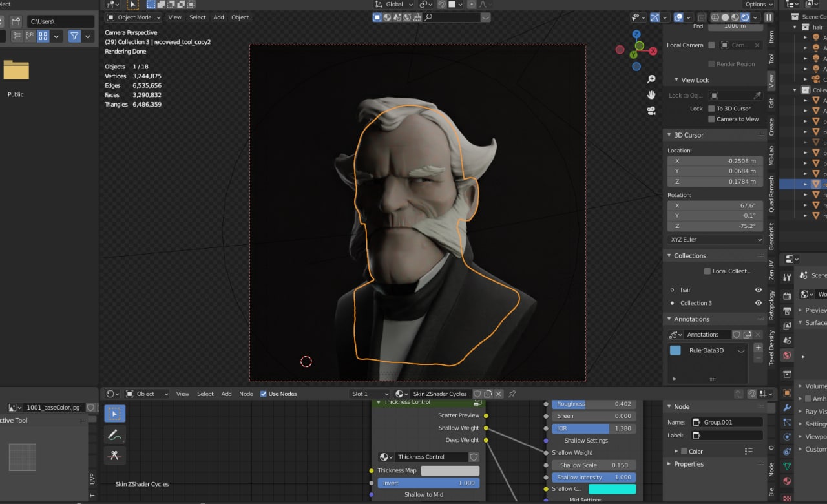Screen dimensions: 827x504
Task: Enable Camera to View lock checkbox
Action: [711, 119]
